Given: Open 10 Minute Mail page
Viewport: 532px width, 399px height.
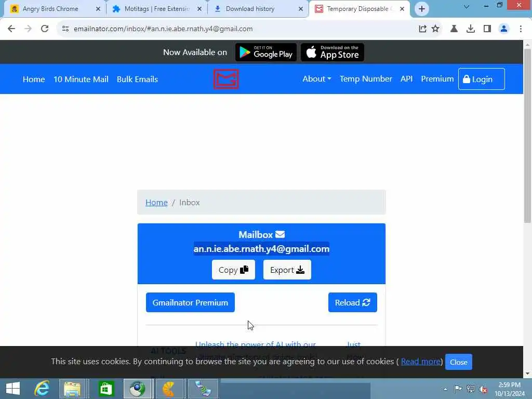Looking at the screenshot, I should [x=81, y=79].
